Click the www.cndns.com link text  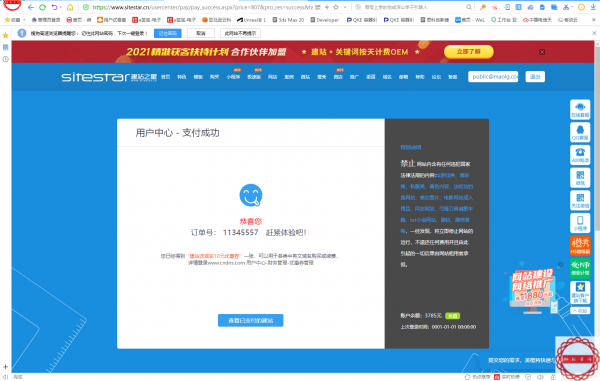tap(226, 263)
